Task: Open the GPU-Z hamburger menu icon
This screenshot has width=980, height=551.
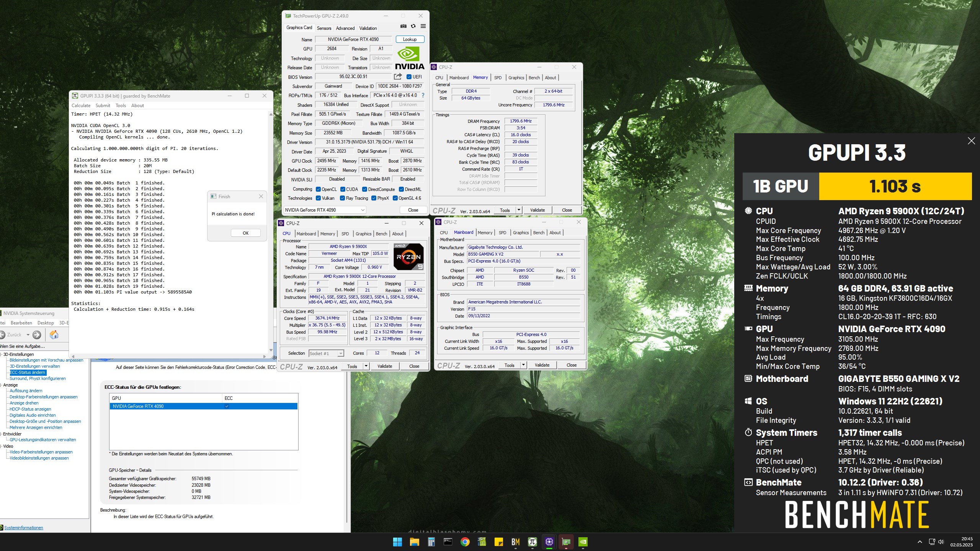Action: pyautogui.click(x=423, y=26)
